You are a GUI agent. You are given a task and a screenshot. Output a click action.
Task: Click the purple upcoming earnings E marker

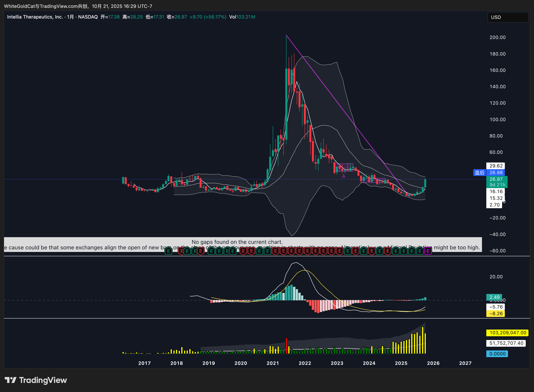428,251
